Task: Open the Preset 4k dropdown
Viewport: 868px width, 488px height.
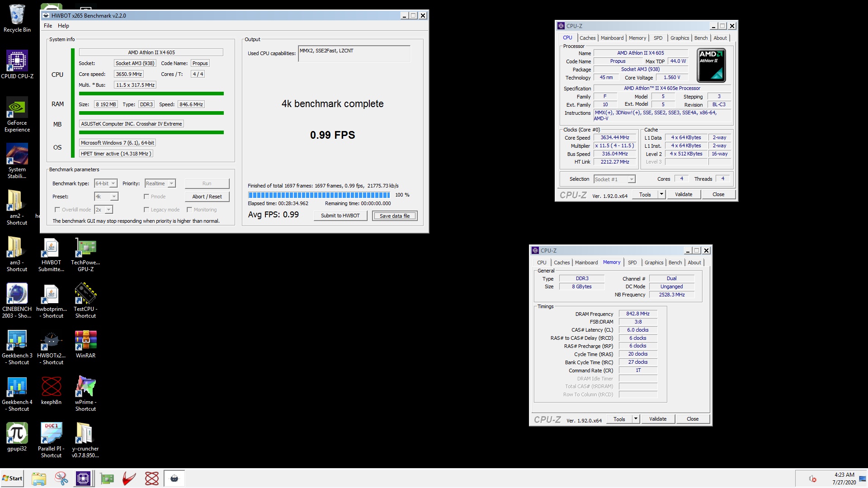Action: pyautogui.click(x=106, y=197)
